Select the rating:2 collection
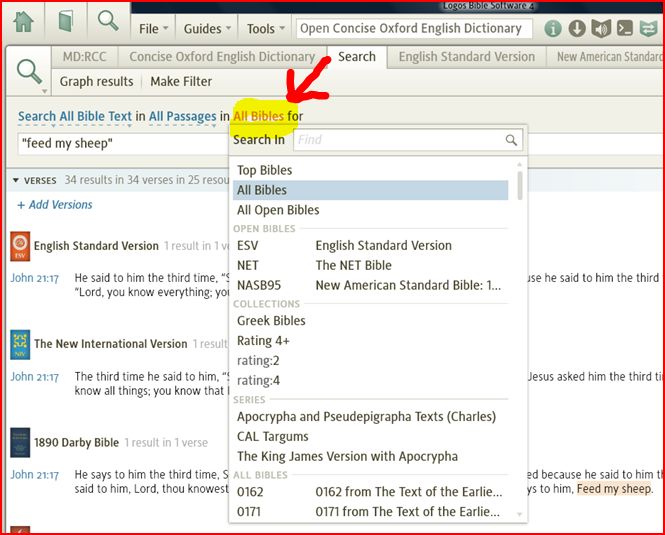Viewport: 665px width, 535px height. click(370, 361)
